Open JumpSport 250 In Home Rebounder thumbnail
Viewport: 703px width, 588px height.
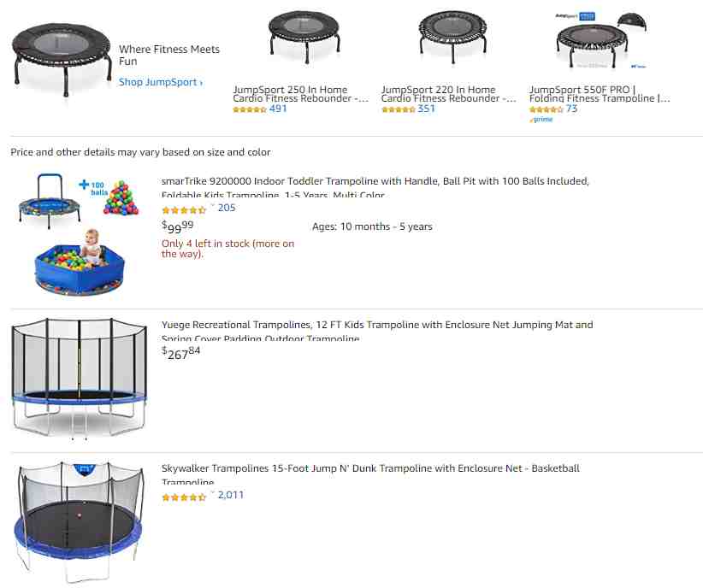(x=304, y=38)
